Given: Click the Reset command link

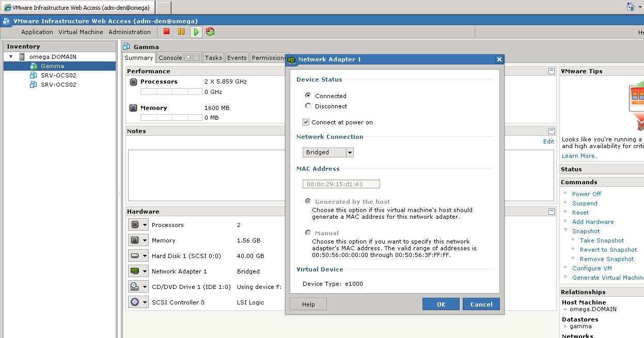Looking at the screenshot, I should [580, 213].
